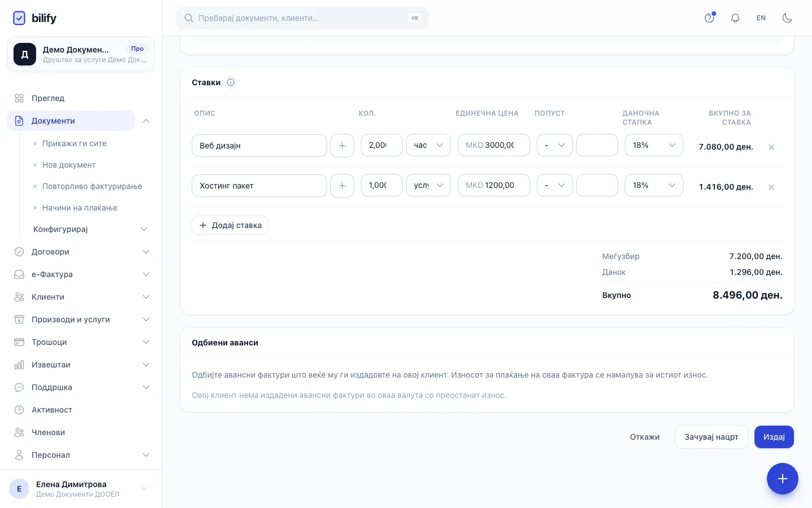Expand the Клиенти sidebar section
Screen dimensions: 812x508
click(x=81, y=297)
